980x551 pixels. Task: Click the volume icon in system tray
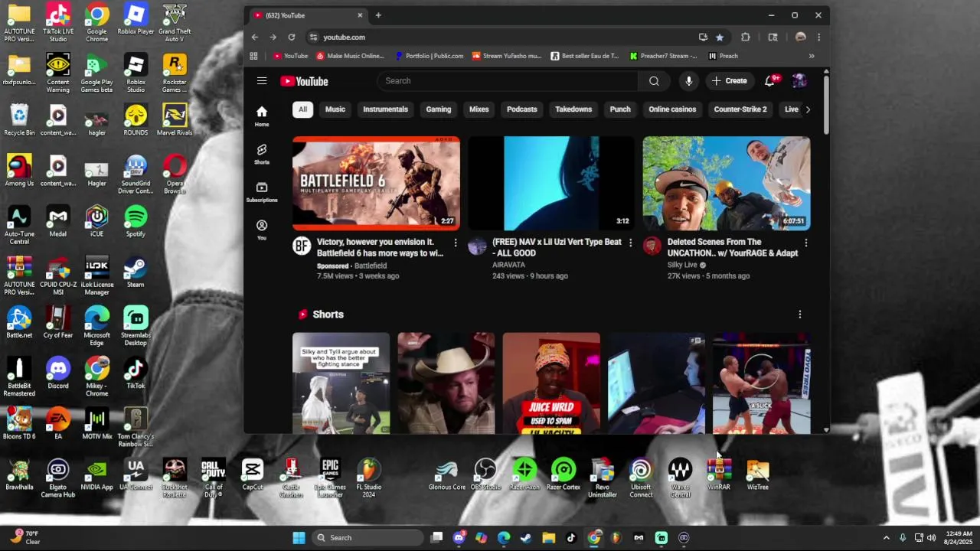coord(932,537)
